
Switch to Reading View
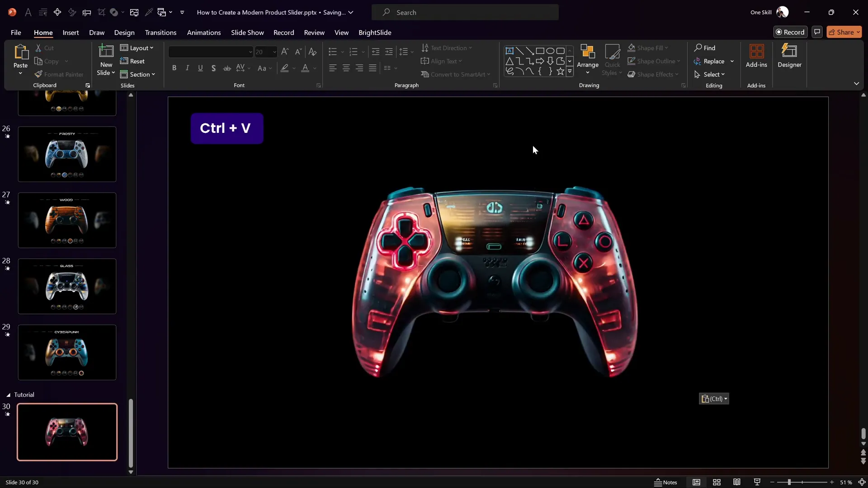pyautogui.click(x=737, y=482)
